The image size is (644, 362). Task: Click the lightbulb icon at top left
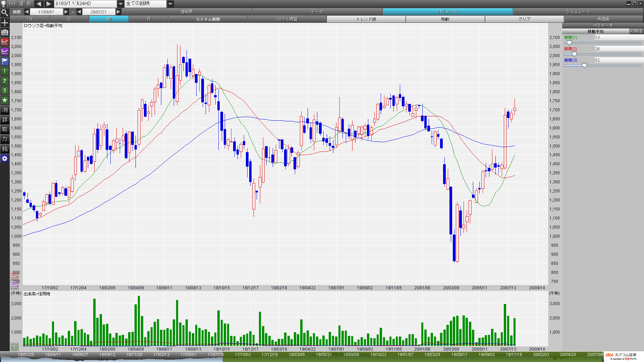click(x=4, y=4)
